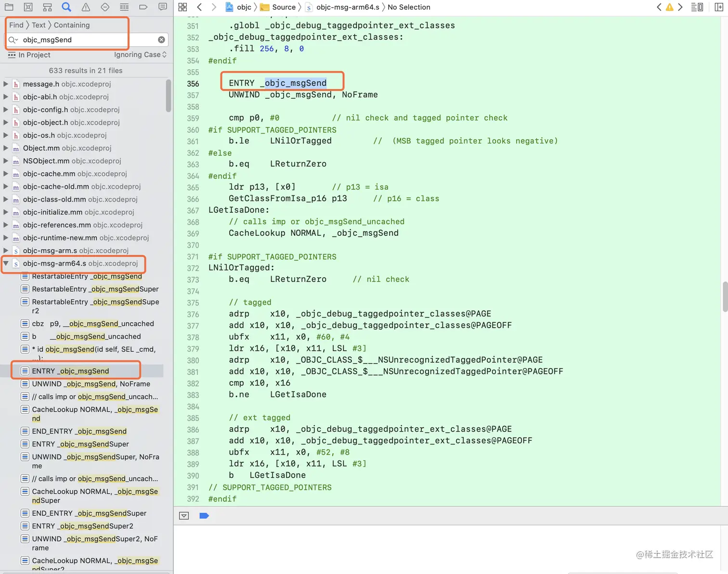
Task: Open the Debug navigator
Action: click(124, 7)
